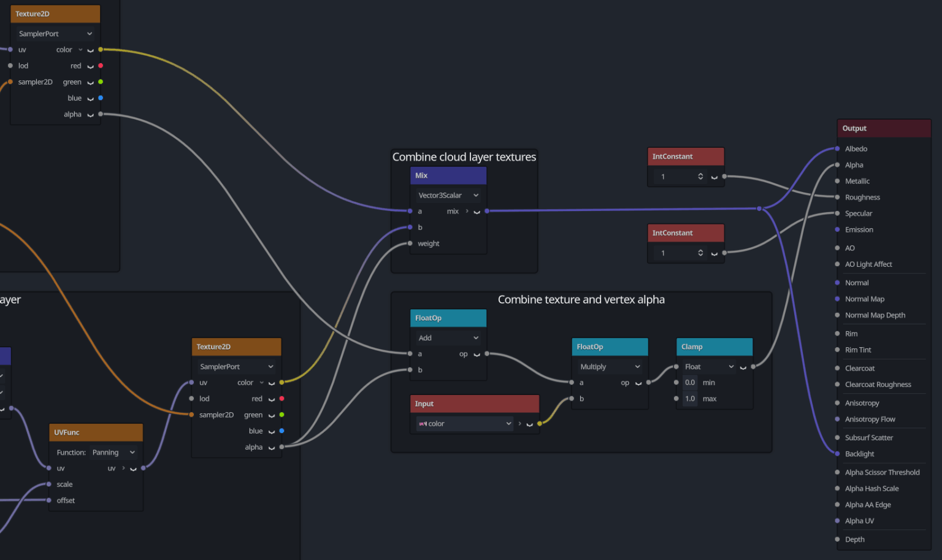Viewport: 942px width, 560px height.
Task: Click the min value field on Clamp node
Action: [690, 382]
